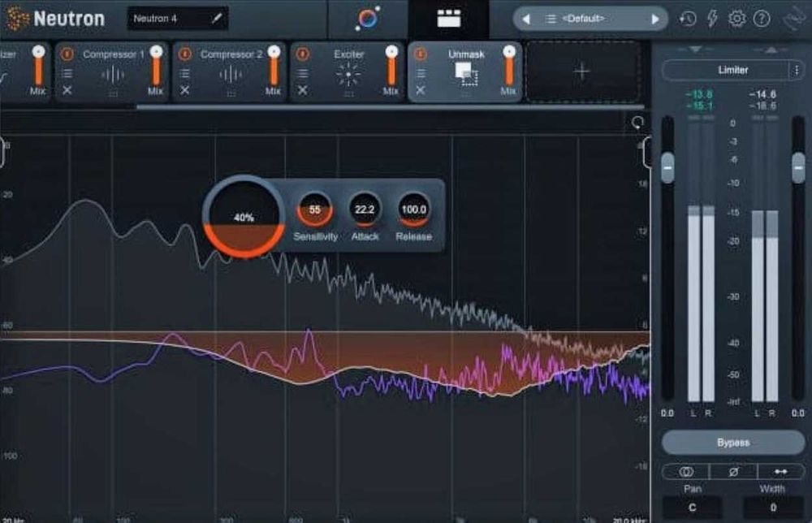
Task: Select the Exciter module starburst icon
Action: [348, 75]
